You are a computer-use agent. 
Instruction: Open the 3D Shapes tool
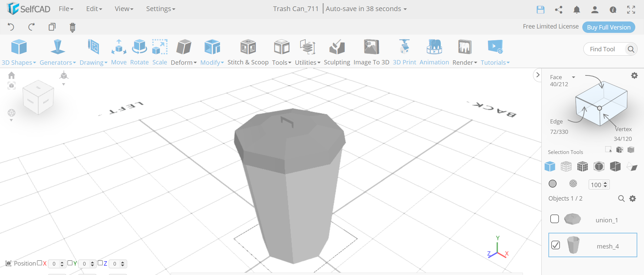pyautogui.click(x=19, y=52)
